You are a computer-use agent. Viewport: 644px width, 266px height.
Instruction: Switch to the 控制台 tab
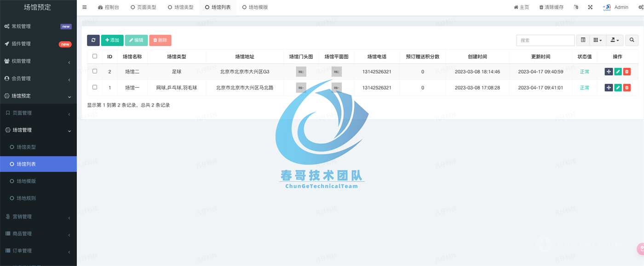[x=109, y=7]
